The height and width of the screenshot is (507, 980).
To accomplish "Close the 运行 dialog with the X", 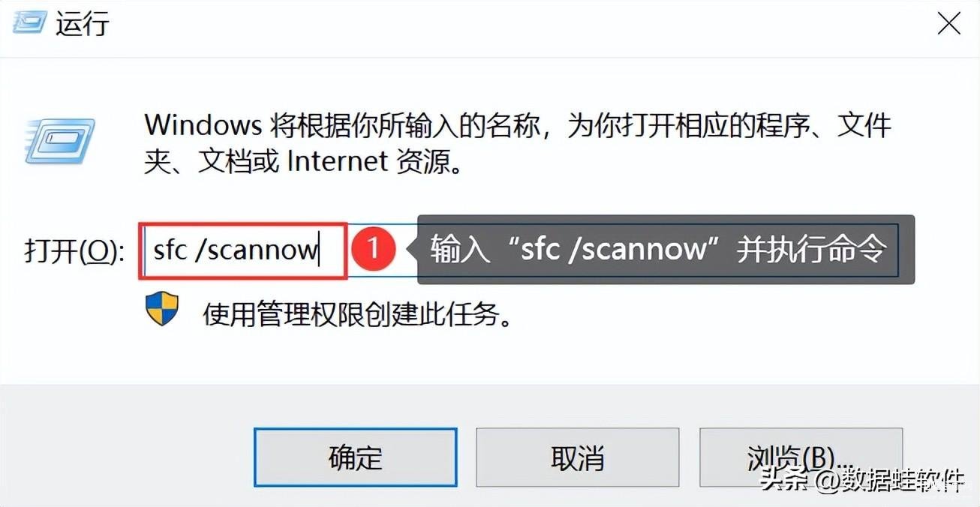I will click(x=949, y=23).
